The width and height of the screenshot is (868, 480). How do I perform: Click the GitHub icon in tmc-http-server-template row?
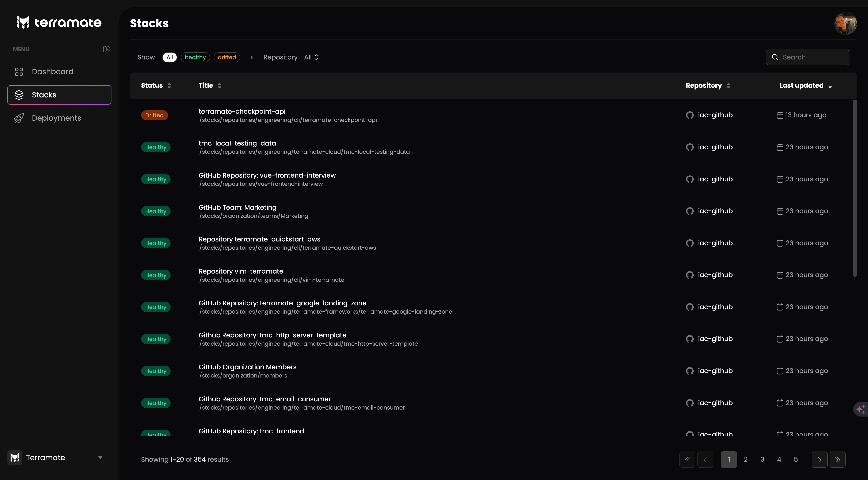click(690, 339)
